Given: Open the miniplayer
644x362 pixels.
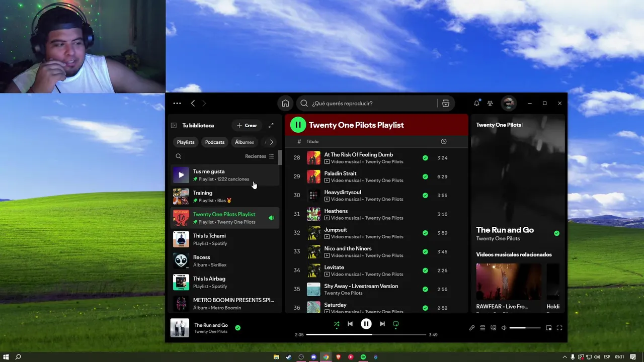Looking at the screenshot, I should pyautogui.click(x=548, y=328).
